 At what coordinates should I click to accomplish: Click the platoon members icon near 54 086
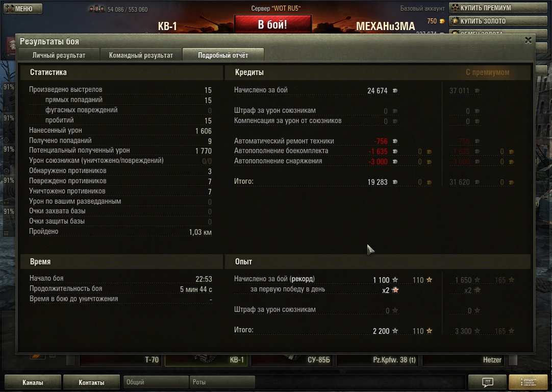(x=96, y=9)
